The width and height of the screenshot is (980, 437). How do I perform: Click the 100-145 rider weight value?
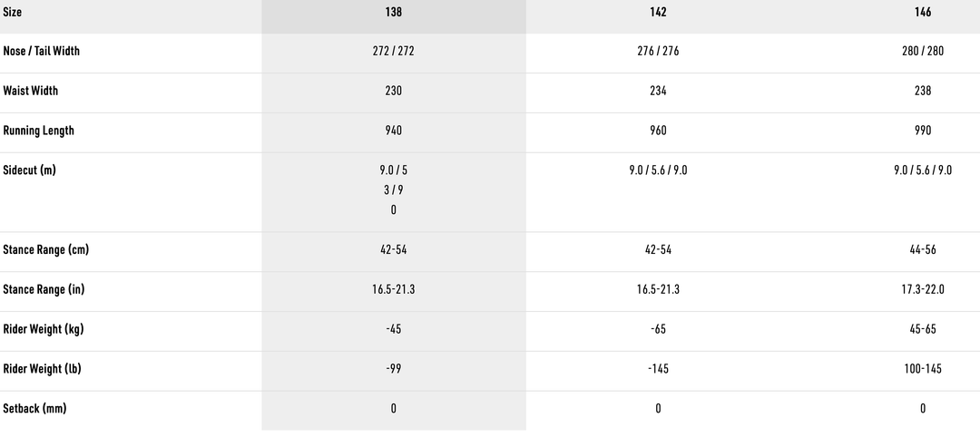(x=923, y=369)
